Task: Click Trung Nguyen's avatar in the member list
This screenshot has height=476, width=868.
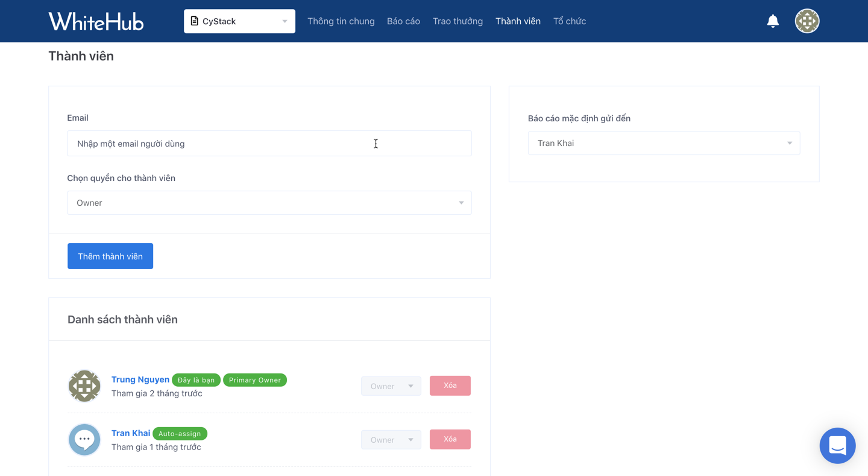Action: [84, 386]
